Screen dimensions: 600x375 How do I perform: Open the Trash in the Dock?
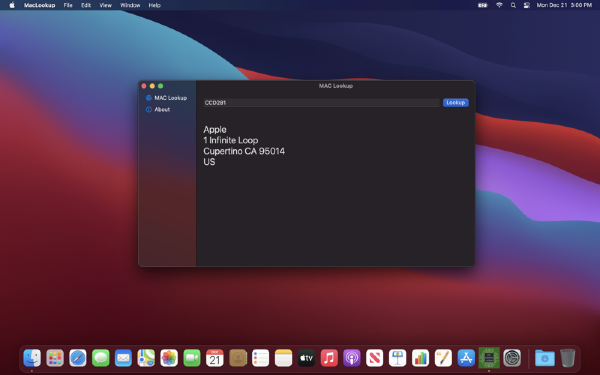(x=567, y=358)
